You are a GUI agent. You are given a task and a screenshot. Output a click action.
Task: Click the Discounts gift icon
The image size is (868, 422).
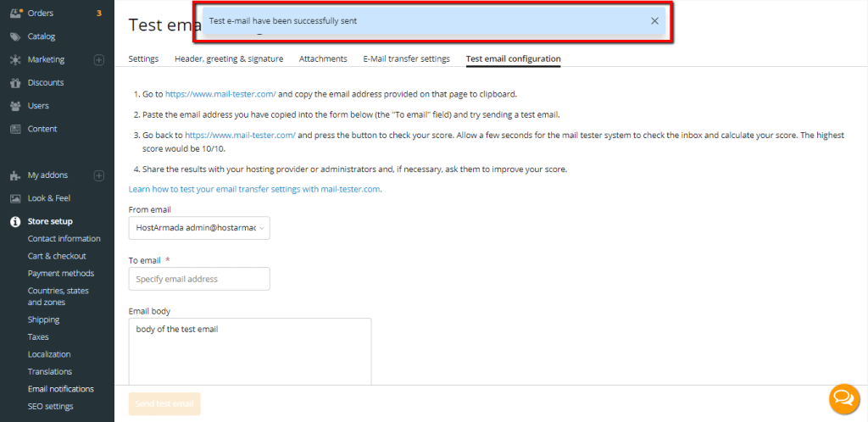[15, 83]
